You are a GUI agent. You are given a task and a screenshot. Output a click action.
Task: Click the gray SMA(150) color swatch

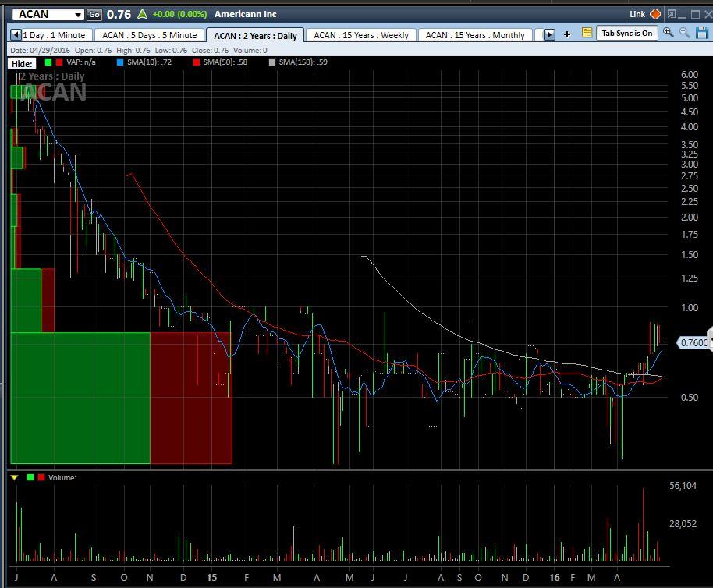(271, 62)
